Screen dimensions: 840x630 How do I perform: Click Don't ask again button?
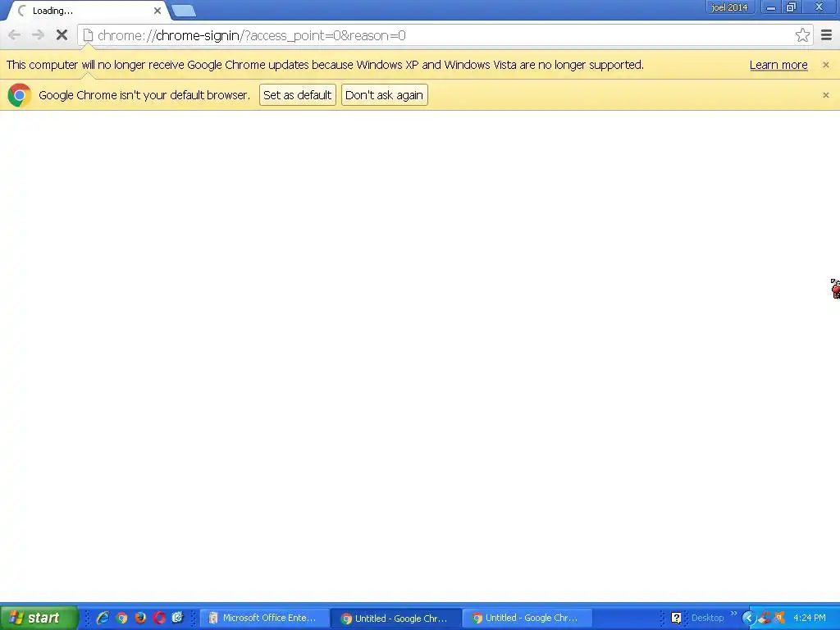pos(384,95)
